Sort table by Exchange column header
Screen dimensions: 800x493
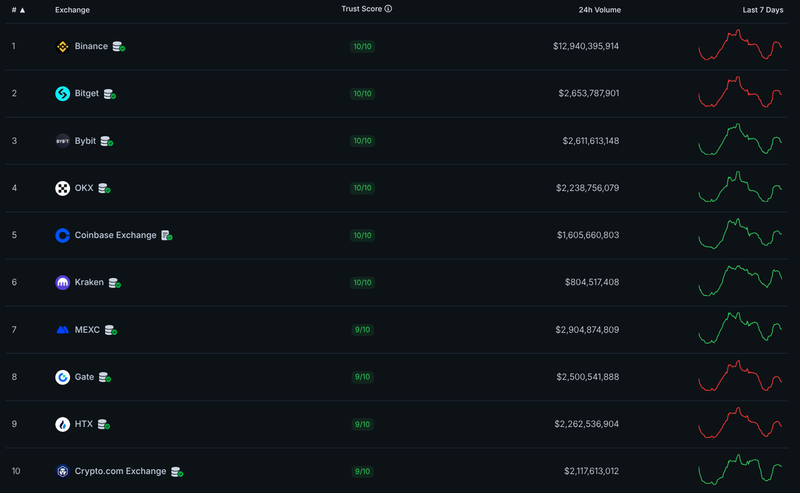[x=72, y=10]
